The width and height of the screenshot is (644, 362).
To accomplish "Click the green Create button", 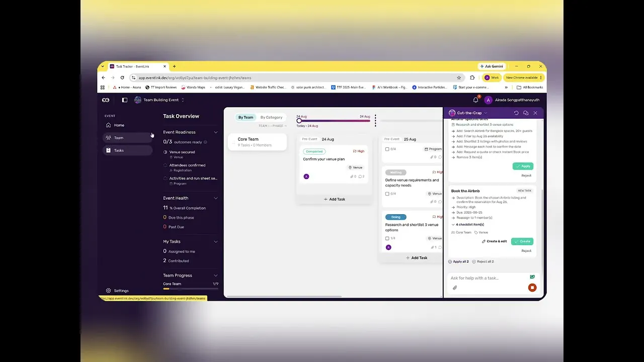I will [x=522, y=241].
